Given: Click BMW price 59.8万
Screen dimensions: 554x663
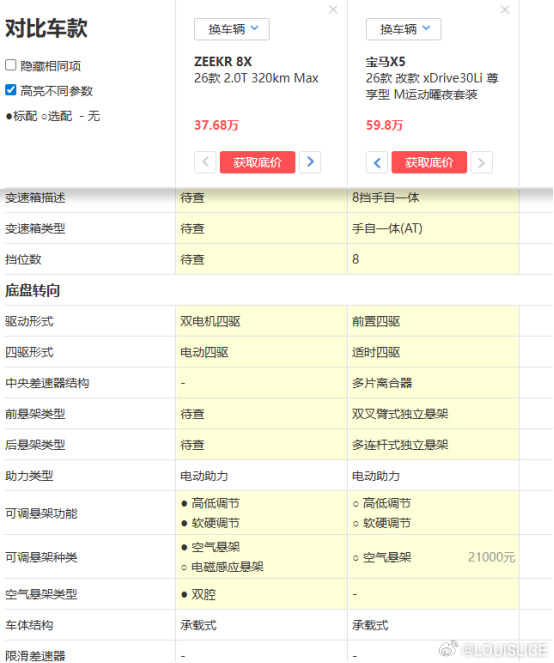Looking at the screenshot, I should coord(384,125).
